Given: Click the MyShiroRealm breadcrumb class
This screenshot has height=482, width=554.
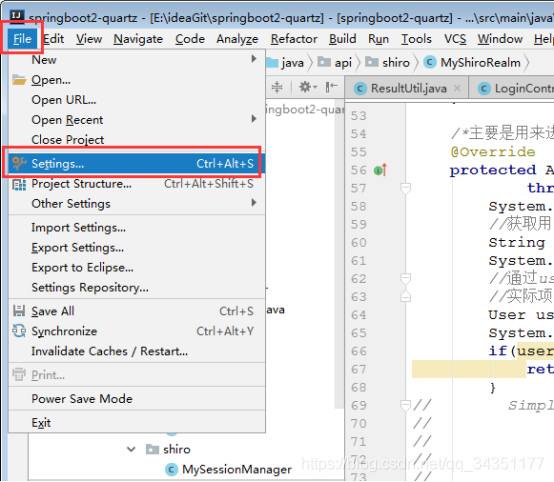Looking at the screenshot, I should tap(472, 63).
